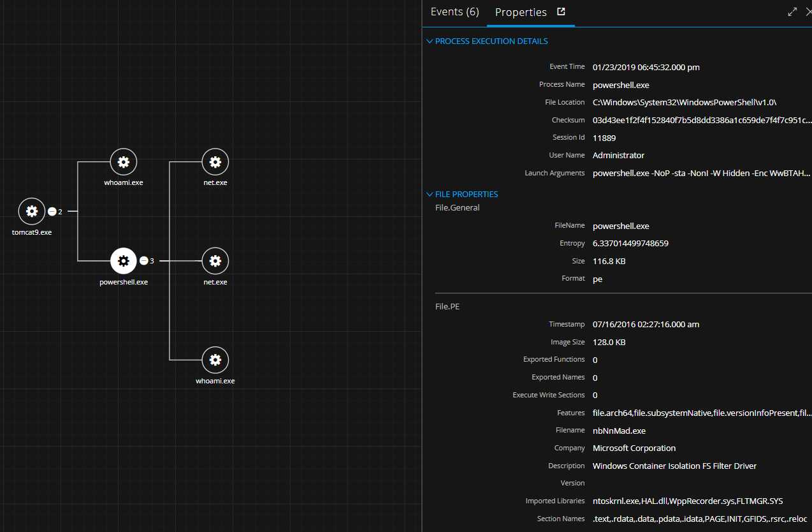Select the Properties tab

(521, 12)
